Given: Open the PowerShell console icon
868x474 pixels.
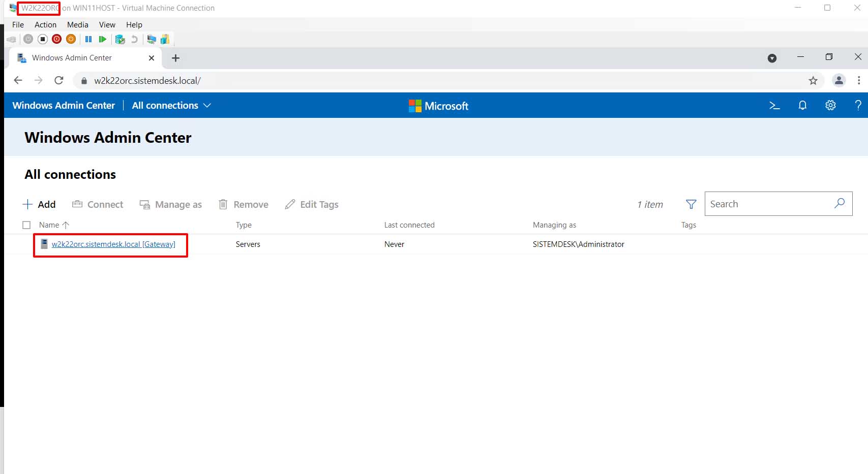Looking at the screenshot, I should click(x=774, y=105).
